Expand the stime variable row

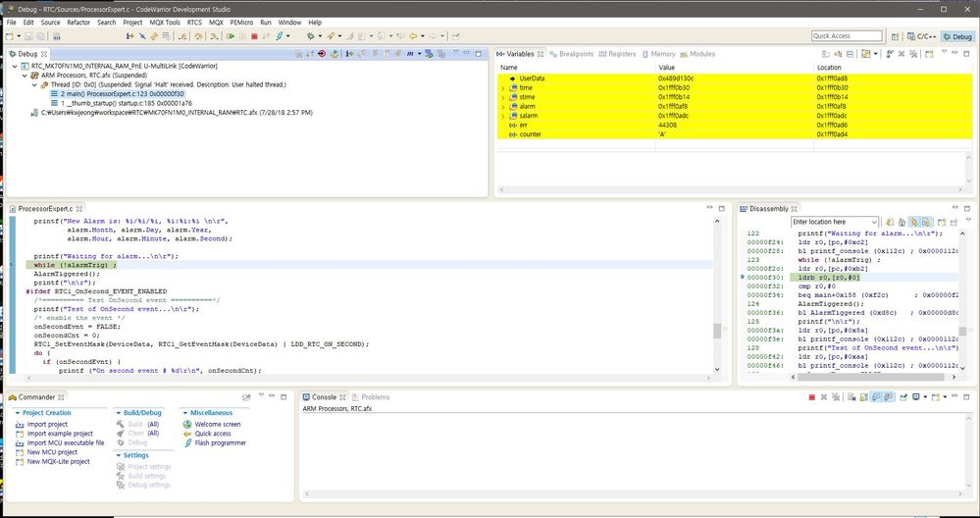click(x=503, y=97)
